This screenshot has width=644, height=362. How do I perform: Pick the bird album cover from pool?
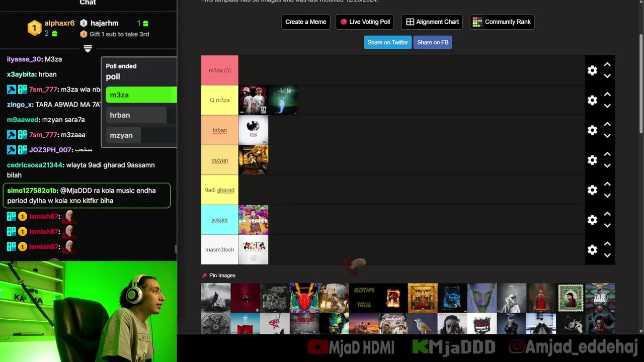(423, 323)
